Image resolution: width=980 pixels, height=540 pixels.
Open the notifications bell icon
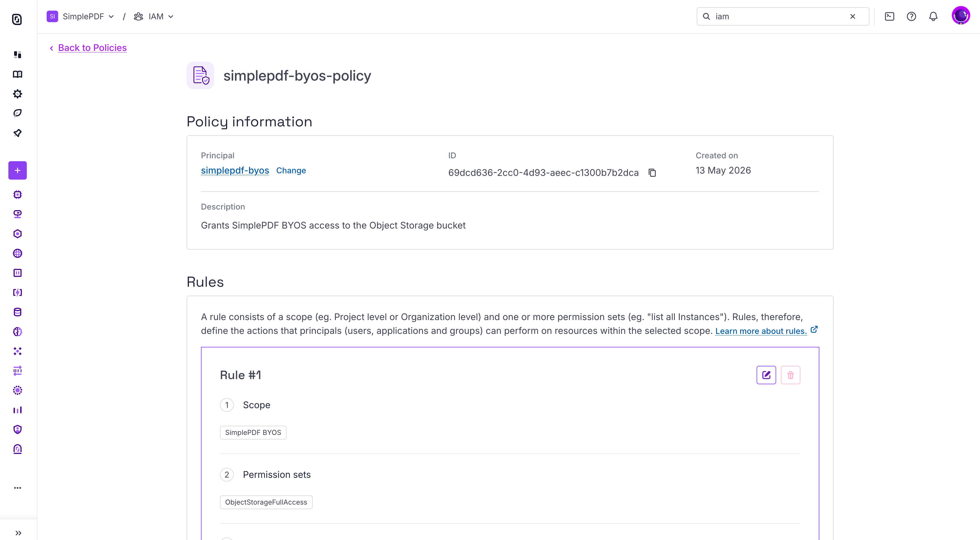(x=933, y=16)
